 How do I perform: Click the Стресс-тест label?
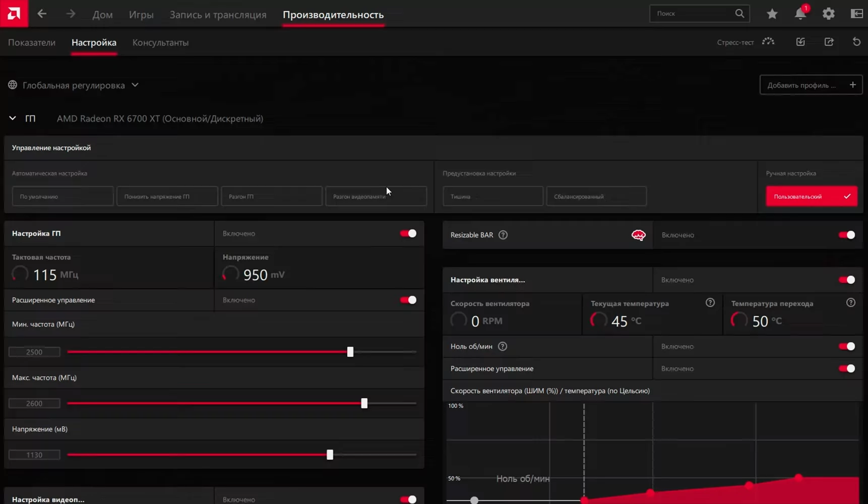point(735,42)
